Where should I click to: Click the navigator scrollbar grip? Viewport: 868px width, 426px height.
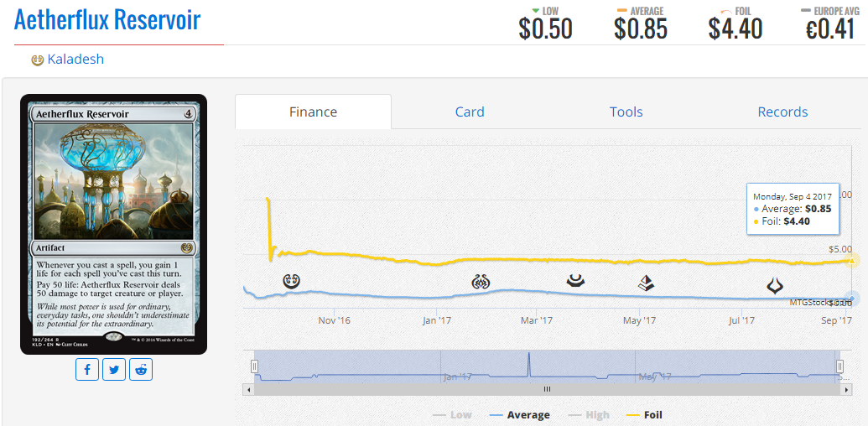[x=547, y=389]
